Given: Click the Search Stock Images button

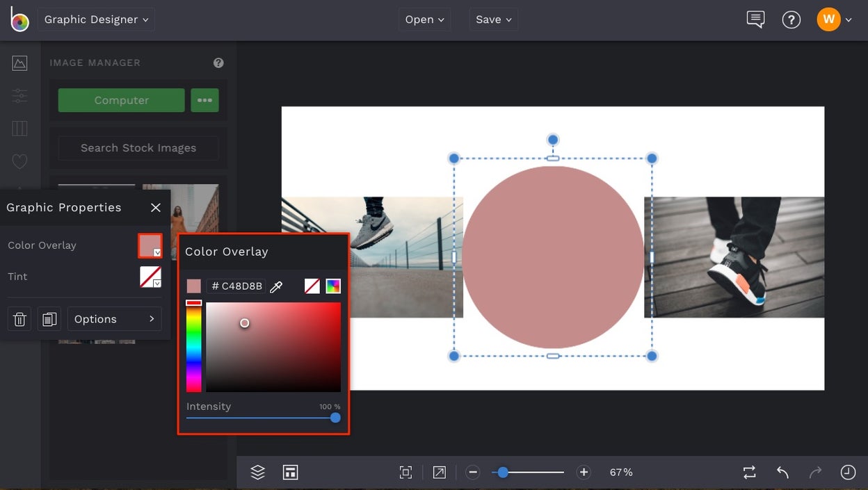Looking at the screenshot, I should point(137,147).
